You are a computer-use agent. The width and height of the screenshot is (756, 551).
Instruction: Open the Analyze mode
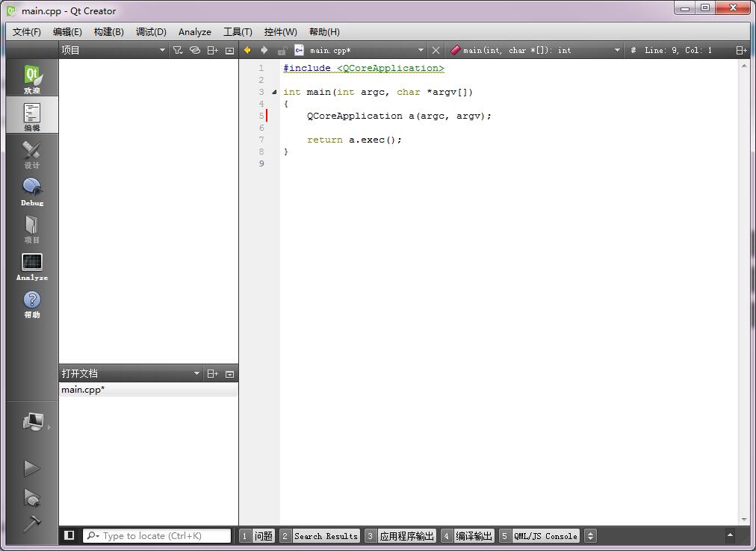click(32, 265)
